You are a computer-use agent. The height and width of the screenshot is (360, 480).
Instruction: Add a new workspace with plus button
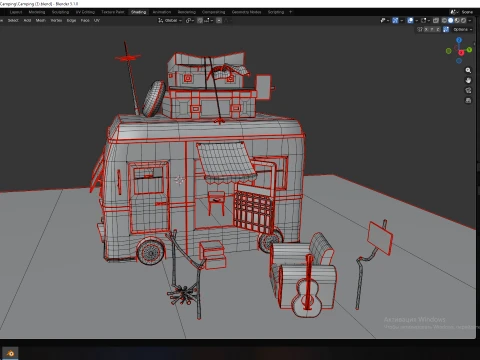290,12
